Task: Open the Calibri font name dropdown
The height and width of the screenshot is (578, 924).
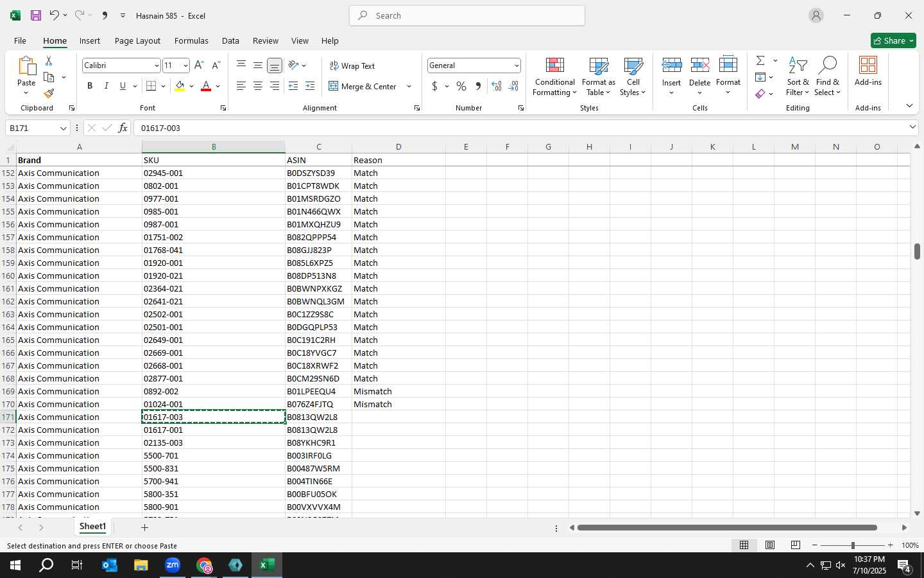Action: [x=156, y=66]
